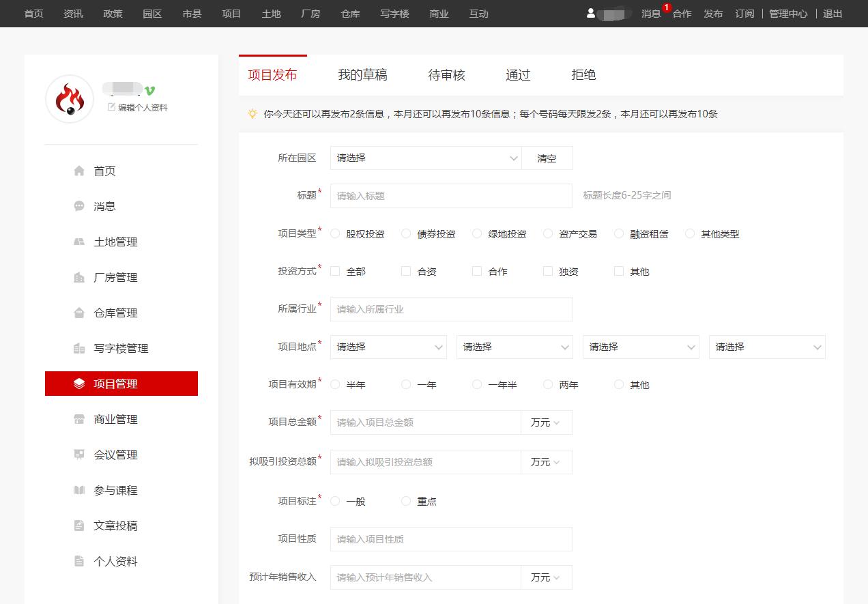Image resolution: width=868 pixels, height=604 pixels.
Task: Click the 仓库管理 warehouse icon in sidebar
Action: [x=78, y=313]
